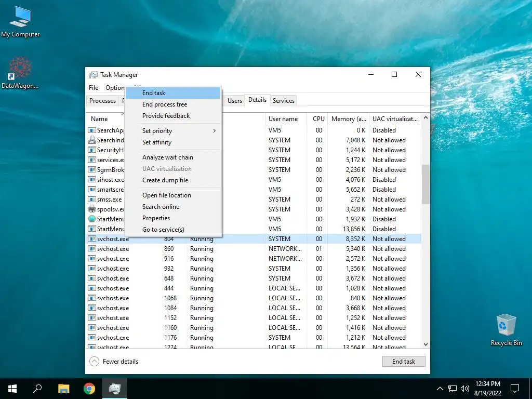Open Properties from context menu
The image size is (532, 399).
(x=173, y=218)
